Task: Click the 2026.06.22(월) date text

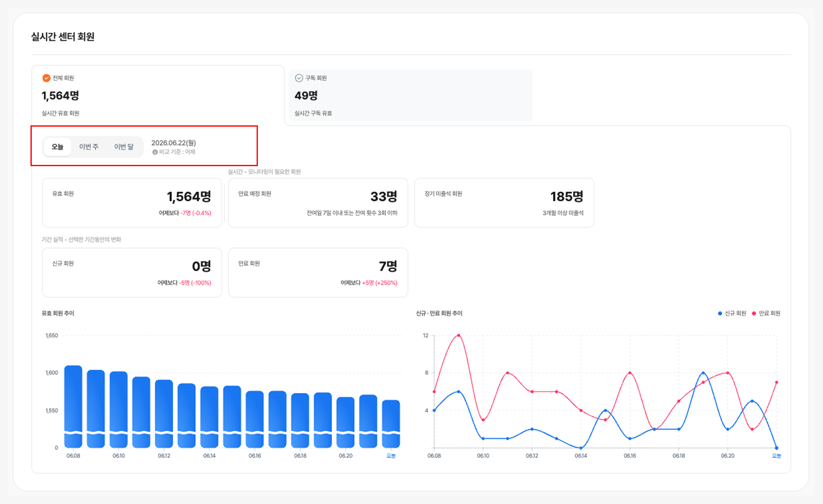Action: tap(174, 143)
